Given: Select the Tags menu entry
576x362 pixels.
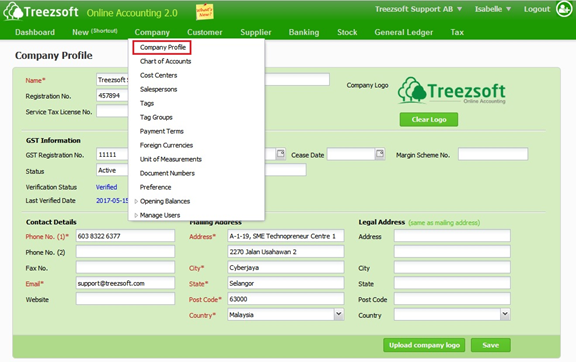Looking at the screenshot, I should click(147, 103).
